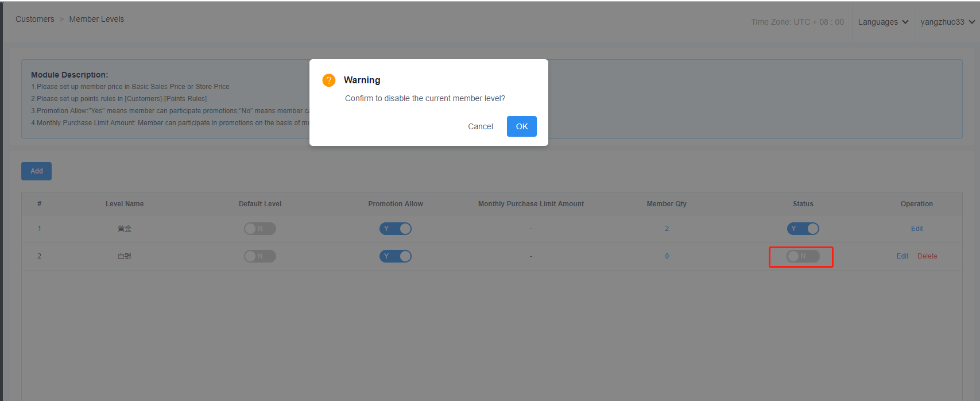This screenshot has width=980, height=401.
Task: Confirm the warning by clicking OK
Action: click(x=521, y=126)
